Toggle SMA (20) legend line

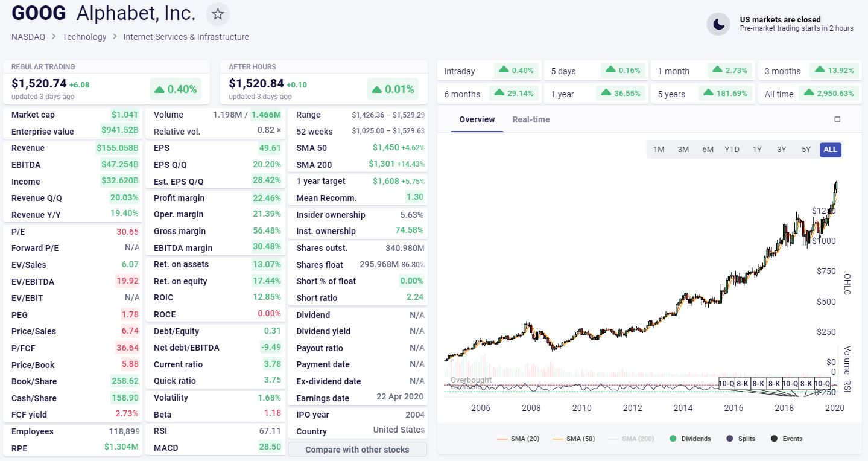pyautogui.click(x=518, y=439)
